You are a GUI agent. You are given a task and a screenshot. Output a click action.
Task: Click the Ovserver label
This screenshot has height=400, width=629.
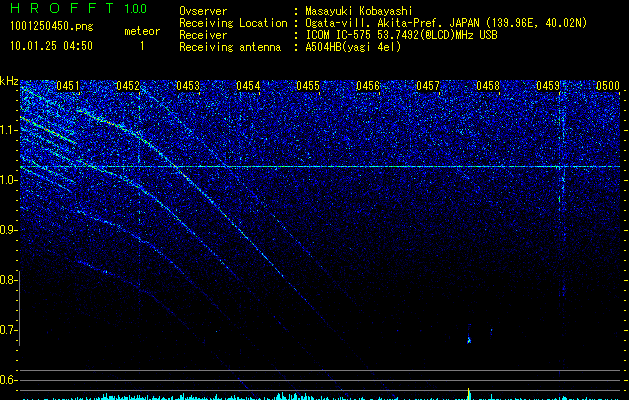[x=203, y=11]
